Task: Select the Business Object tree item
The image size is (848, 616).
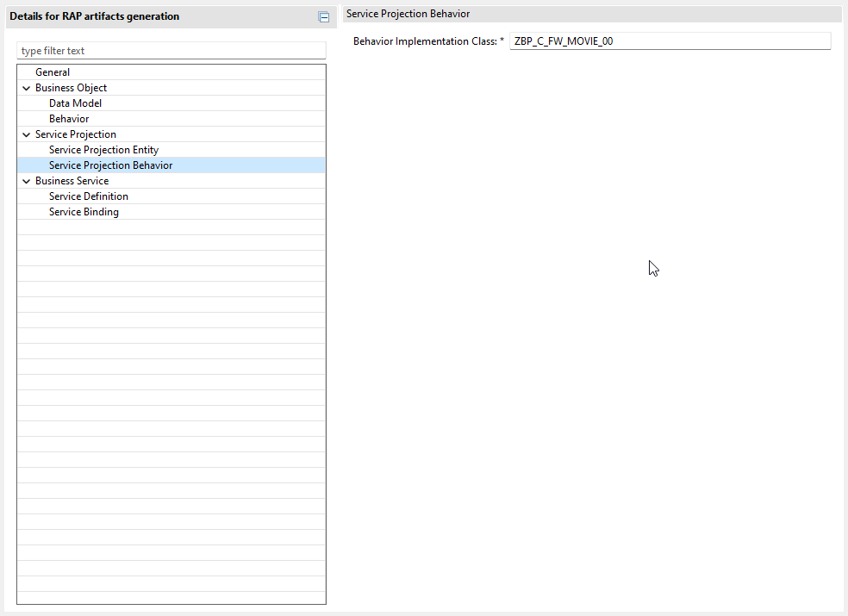Action: pos(71,88)
